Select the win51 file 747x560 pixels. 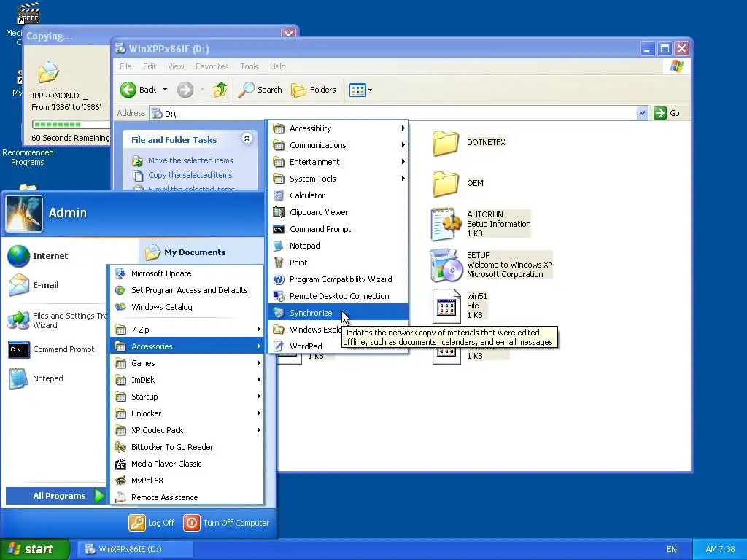pyautogui.click(x=460, y=306)
